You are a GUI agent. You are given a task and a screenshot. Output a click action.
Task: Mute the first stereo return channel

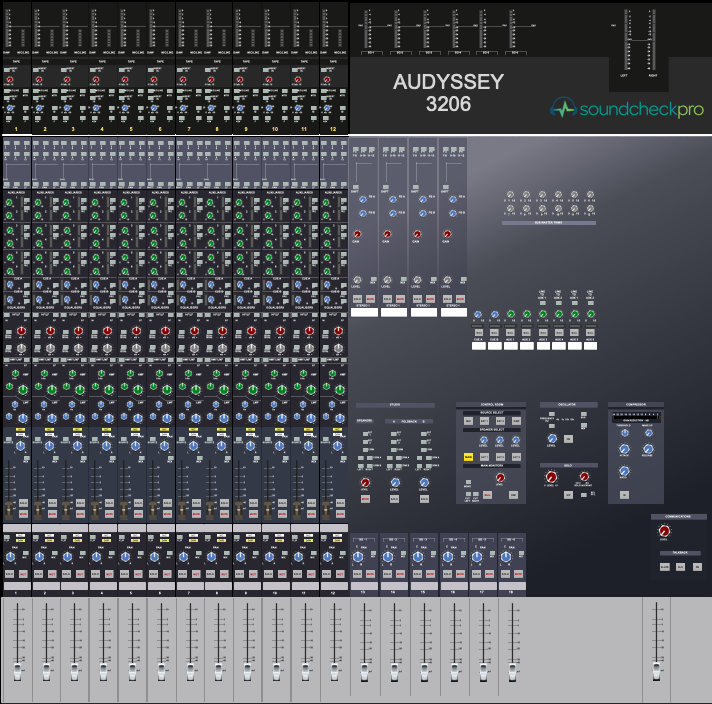[372, 299]
